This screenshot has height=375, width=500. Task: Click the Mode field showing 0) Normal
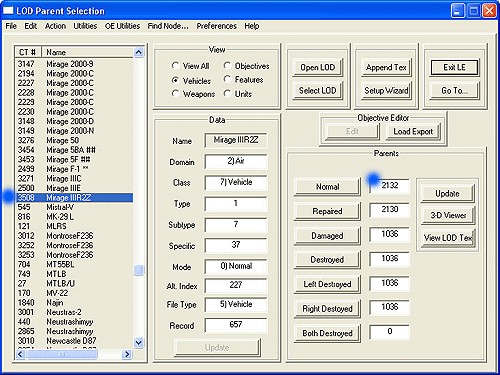236,266
